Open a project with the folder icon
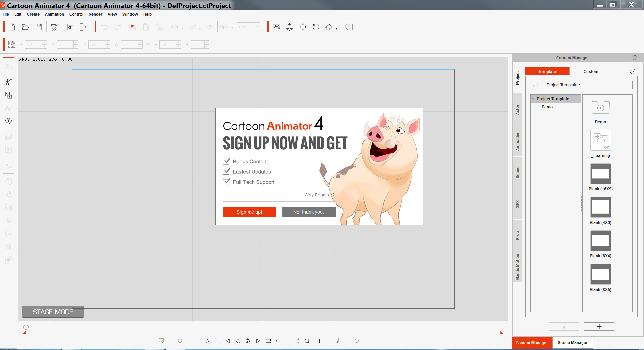Screen dimensions: 644x350 pyautogui.click(x=25, y=27)
